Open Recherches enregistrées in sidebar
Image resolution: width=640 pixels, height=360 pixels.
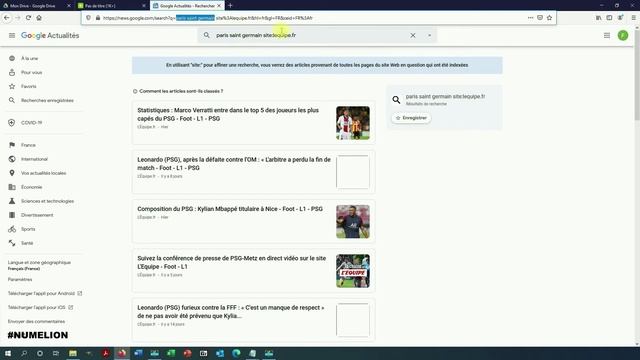click(x=47, y=100)
